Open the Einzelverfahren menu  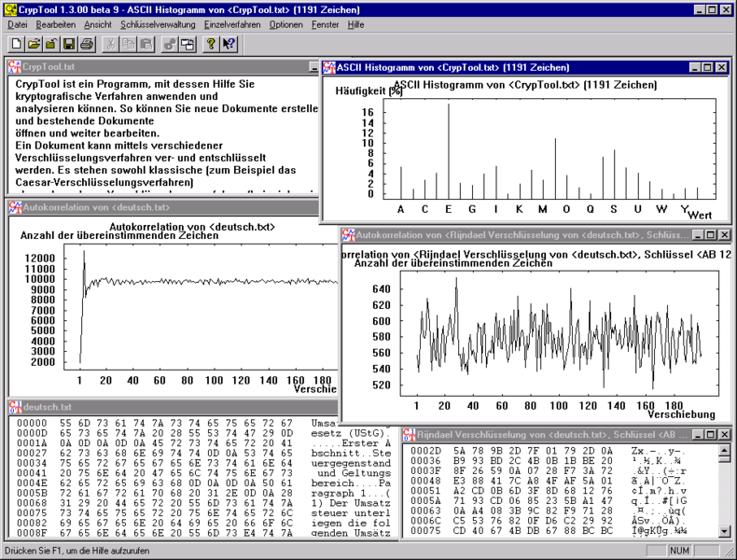tap(232, 24)
